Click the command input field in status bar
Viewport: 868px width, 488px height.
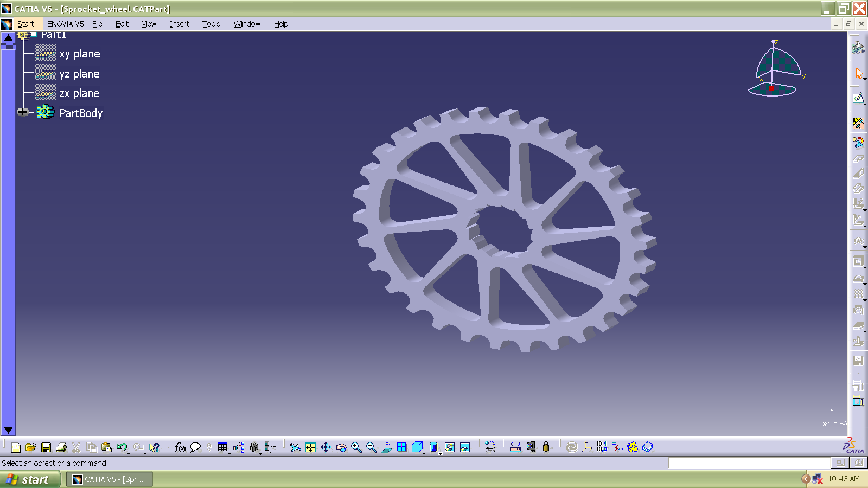[x=749, y=463]
